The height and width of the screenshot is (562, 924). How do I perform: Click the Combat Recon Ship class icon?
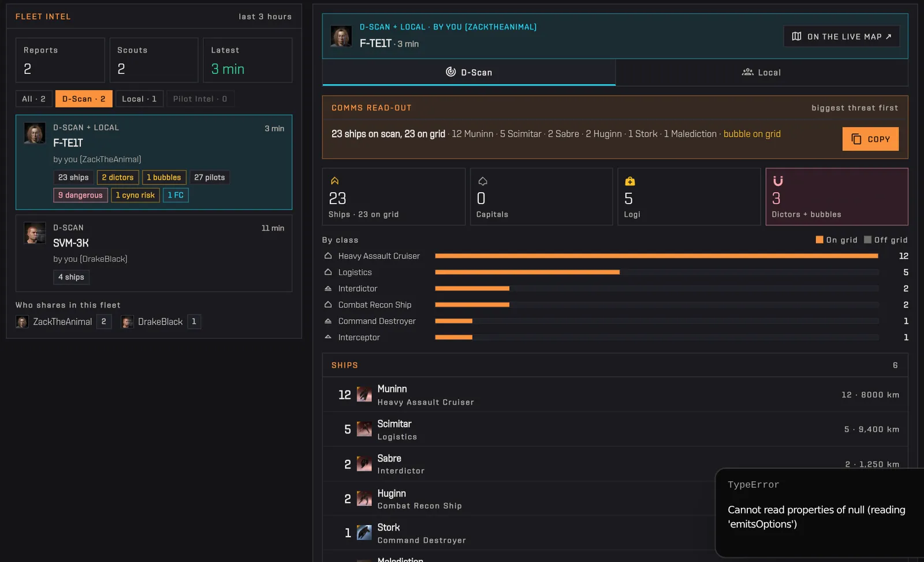coord(328,304)
